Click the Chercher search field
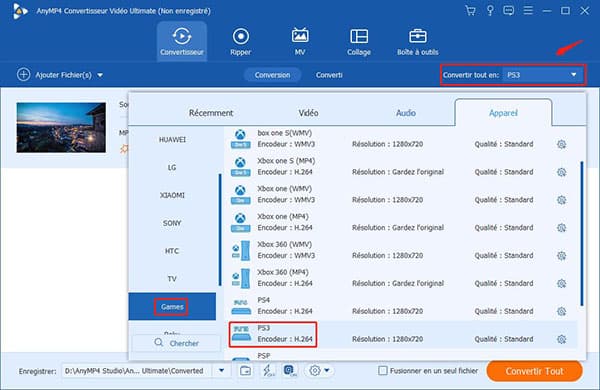 (x=176, y=343)
